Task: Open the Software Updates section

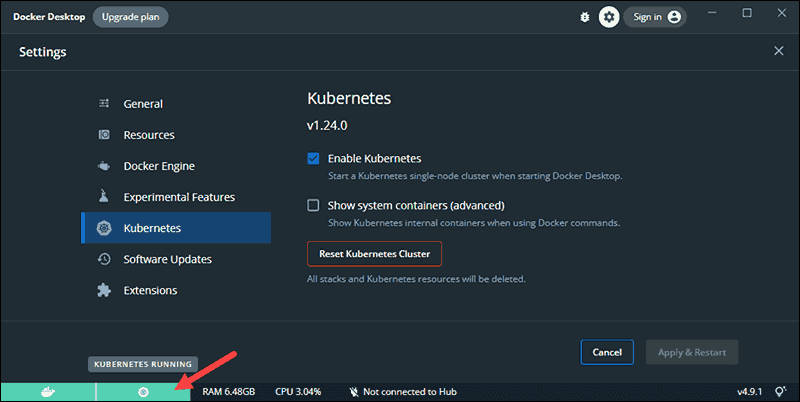Action: point(167,259)
